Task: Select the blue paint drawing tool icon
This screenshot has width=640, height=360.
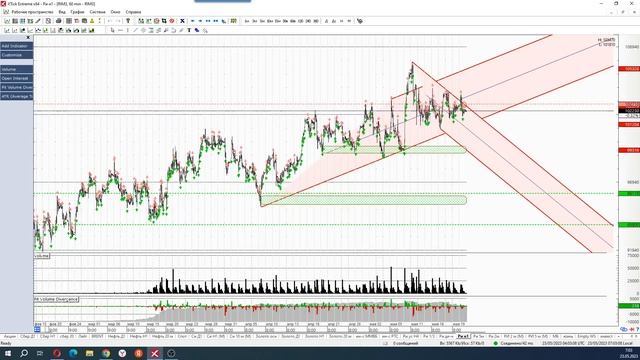Action: pyautogui.click(x=197, y=30)
